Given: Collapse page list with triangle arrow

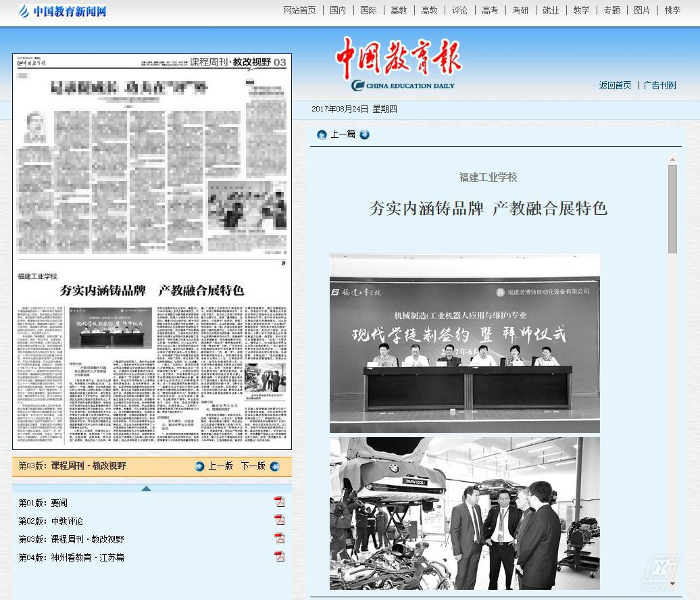Looking at the screenshot, I should tap(146, 488).
